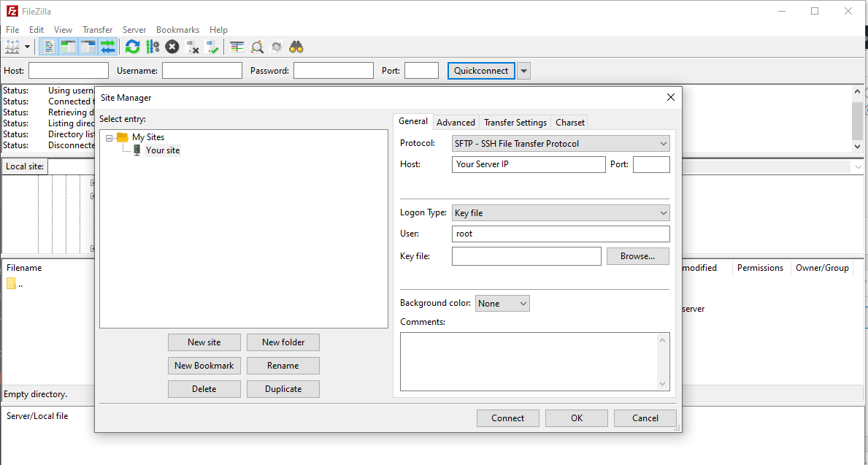Switch to the General tab
Screen dimensions: 868x465
(x=413, y=121)
